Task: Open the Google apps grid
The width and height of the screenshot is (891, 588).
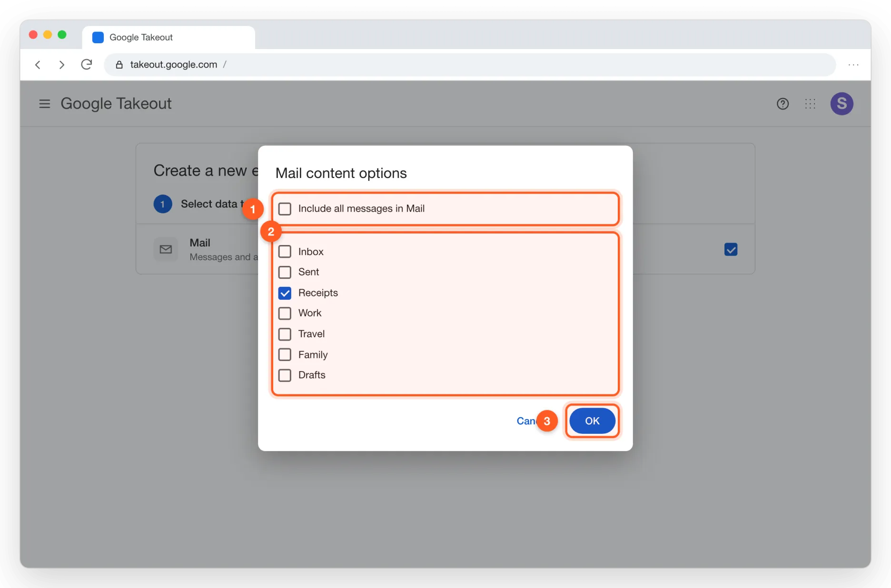Action: click(810, 104)
